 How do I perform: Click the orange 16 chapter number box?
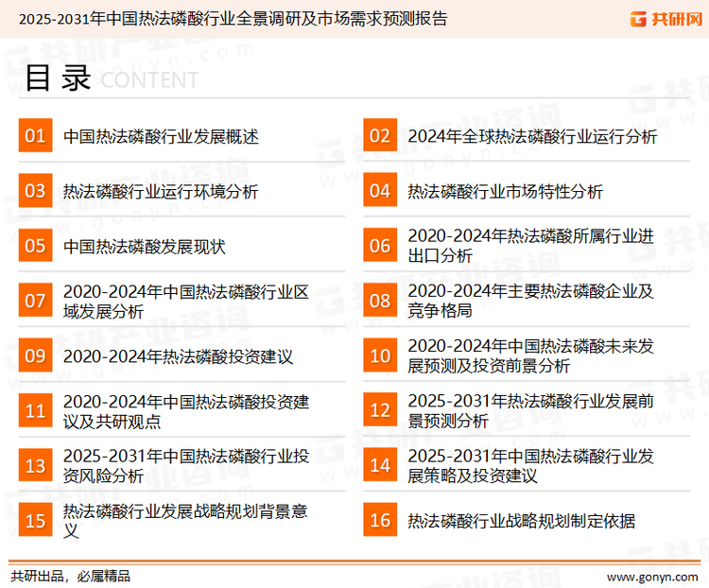(x=380, y=520)
